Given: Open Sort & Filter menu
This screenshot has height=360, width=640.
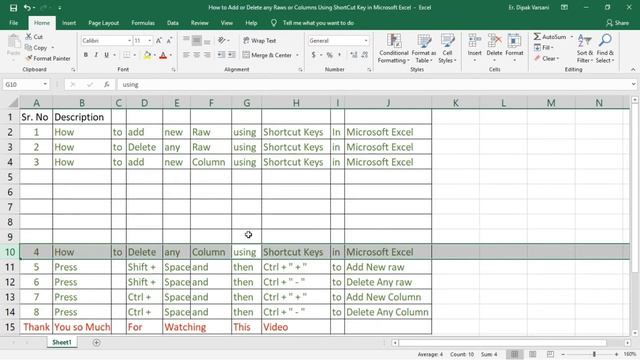Looking at the screenshot, I should 584,49.
